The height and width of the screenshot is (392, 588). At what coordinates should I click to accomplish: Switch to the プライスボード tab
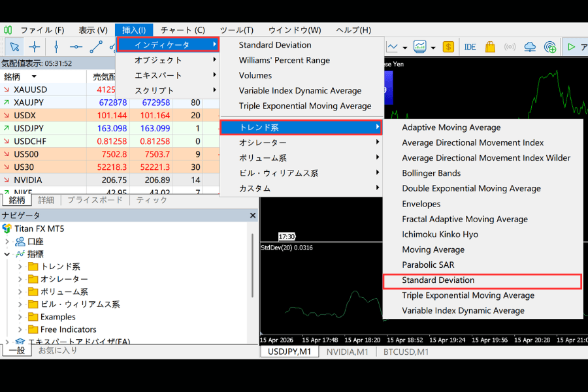[x=95, y=201]
